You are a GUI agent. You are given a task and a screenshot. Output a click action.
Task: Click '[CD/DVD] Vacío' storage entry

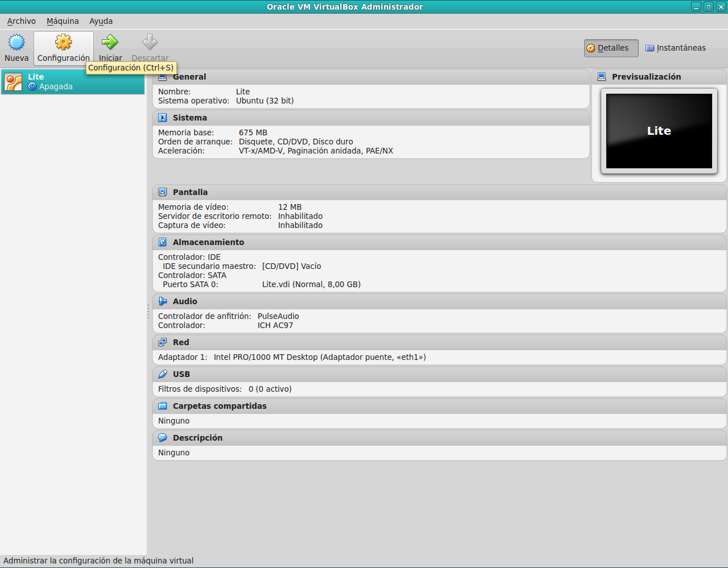(x=292, y=266)
